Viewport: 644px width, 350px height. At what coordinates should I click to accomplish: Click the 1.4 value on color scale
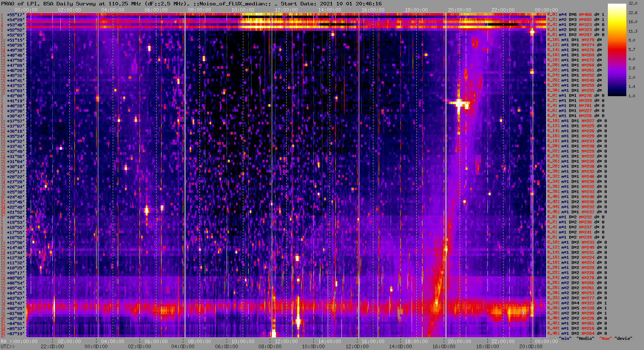632,86
